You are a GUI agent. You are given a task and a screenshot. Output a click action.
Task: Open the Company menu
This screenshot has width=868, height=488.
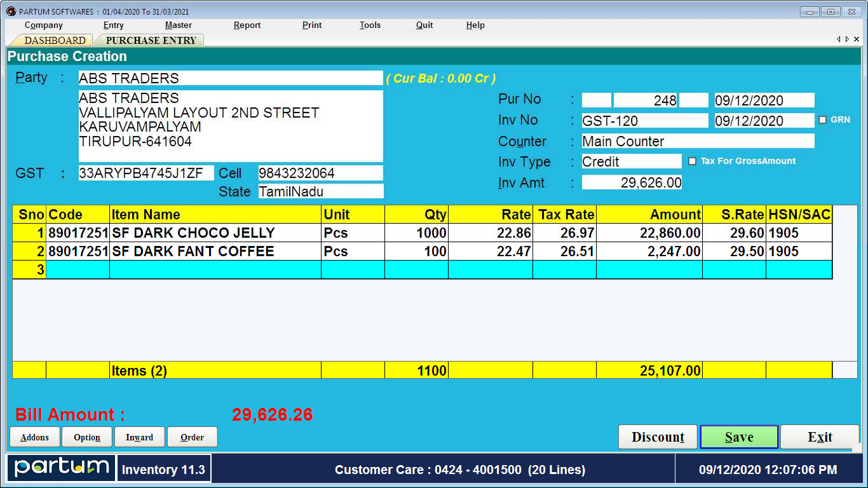43,25
